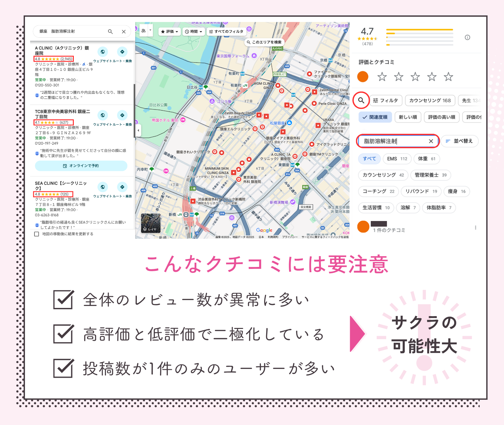Image resolution: width=504 pixels, height=425 pixels.
Task: Check 地図の移動後に結果を更新する checkbox
Action: (x=37, y=234)
